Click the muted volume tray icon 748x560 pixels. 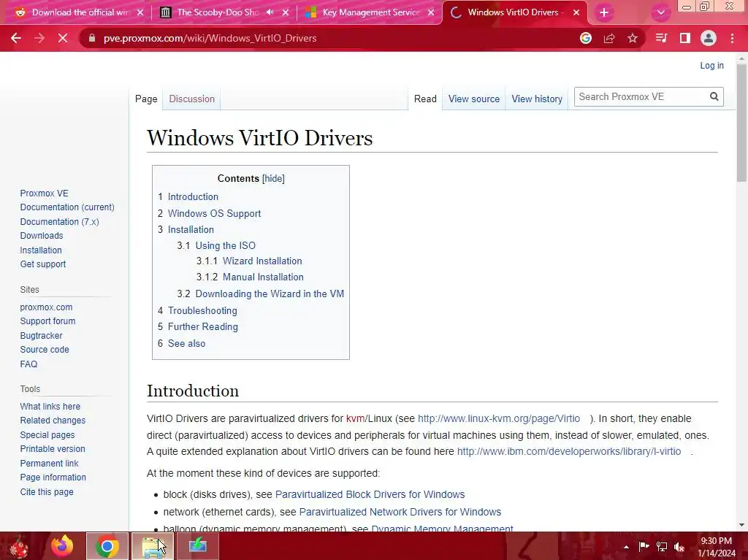[x=679, y=547]
